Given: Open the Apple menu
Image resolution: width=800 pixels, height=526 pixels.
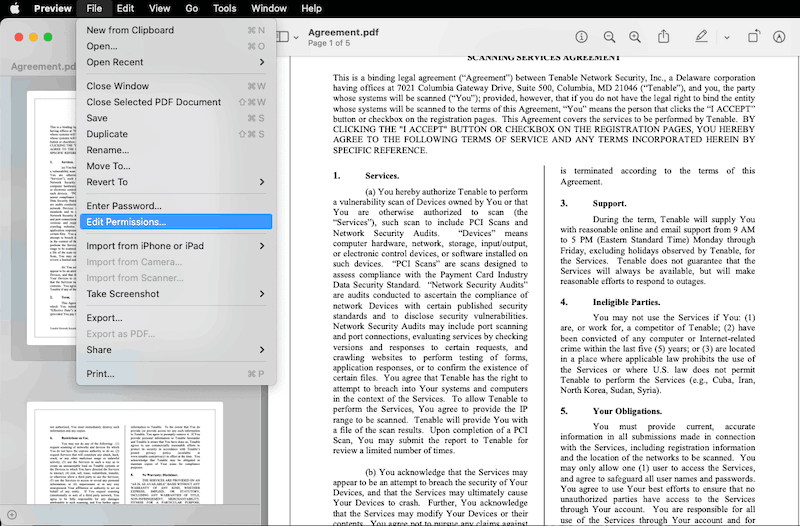Looking at the screenshot, I should pos(15,8).
